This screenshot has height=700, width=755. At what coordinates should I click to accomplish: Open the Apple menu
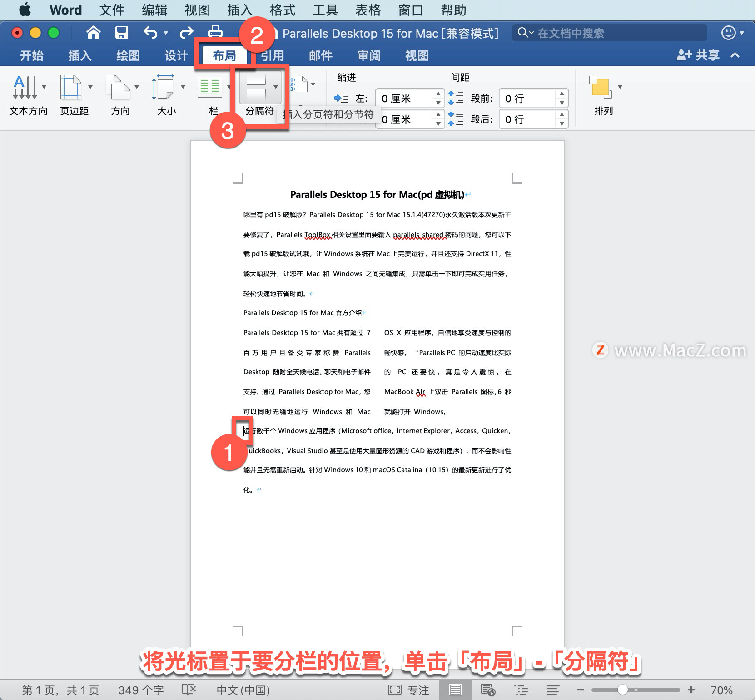[25, 10]
